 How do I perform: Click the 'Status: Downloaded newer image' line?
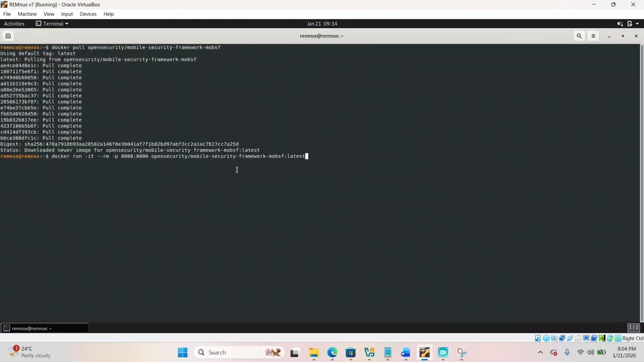[130, 150]
